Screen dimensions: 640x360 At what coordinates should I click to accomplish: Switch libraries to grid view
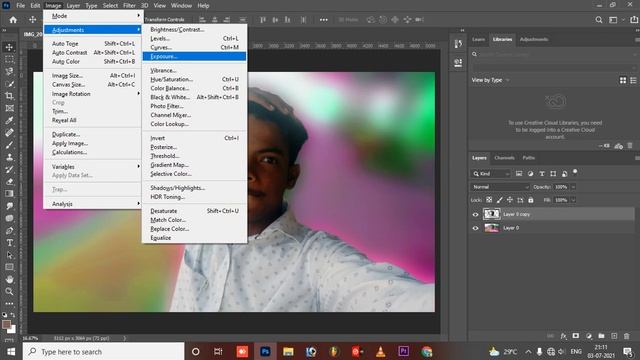[623, 80]
